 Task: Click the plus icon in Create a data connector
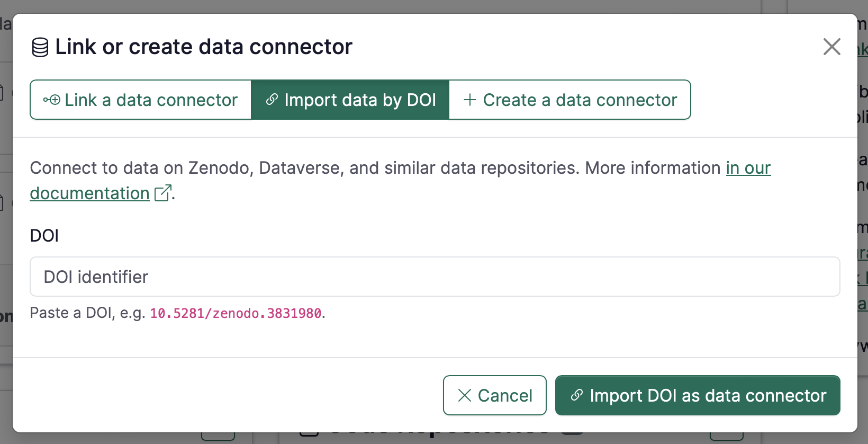469,100
